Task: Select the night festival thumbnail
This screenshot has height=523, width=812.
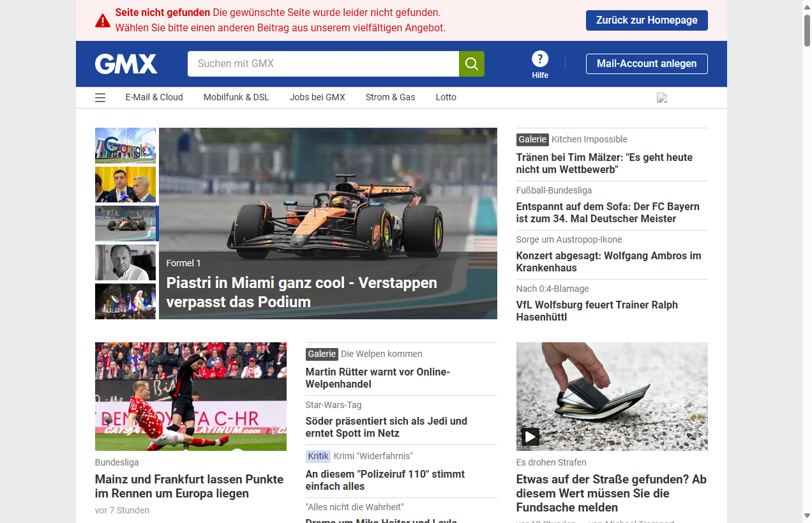Action: [125, 301]
